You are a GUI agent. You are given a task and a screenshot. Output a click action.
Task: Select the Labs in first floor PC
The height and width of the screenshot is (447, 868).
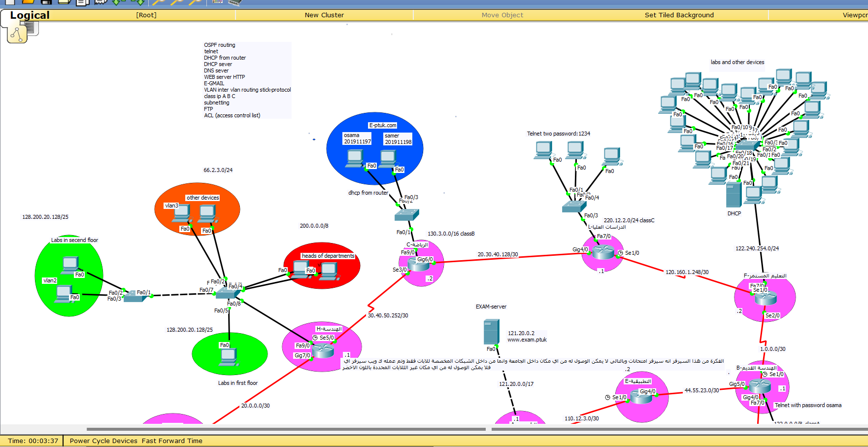tap(229, 357)
